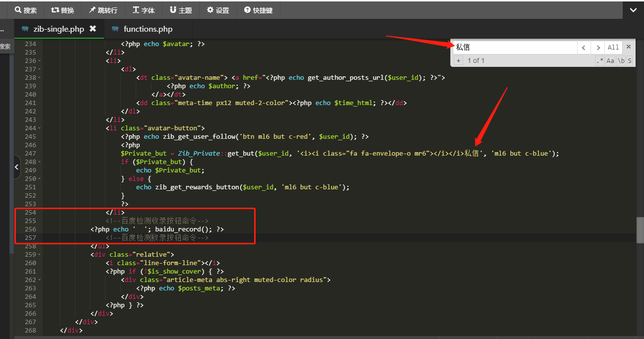Close the find search box
Screen dimensions: 644x339
click(629, 47)
